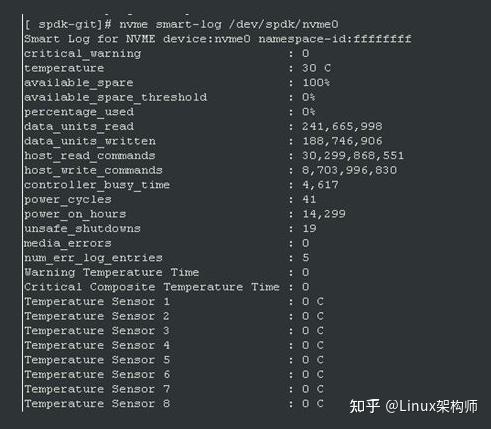Click the percentage_used label

79,112
